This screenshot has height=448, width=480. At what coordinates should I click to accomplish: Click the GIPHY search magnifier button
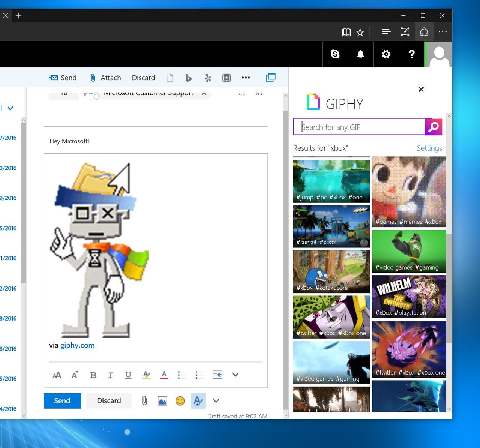[434, 127]
